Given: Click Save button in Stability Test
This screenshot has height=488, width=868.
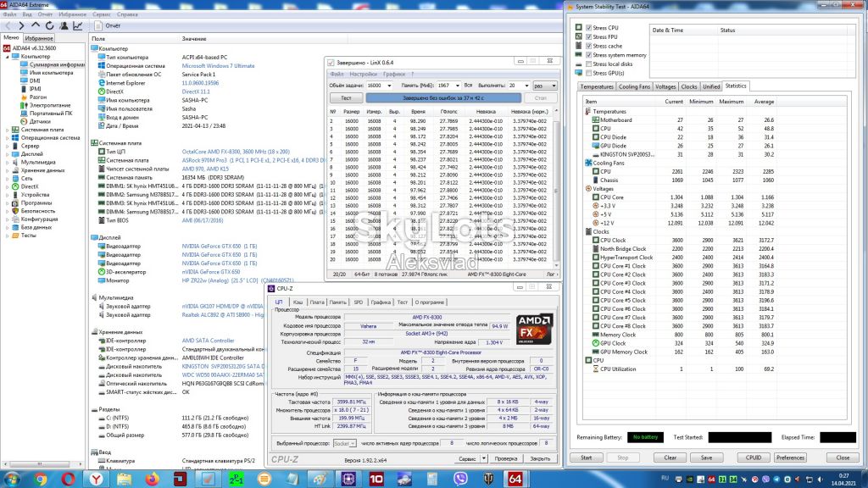Looking at the screenshot, I should tap(706, 457).
